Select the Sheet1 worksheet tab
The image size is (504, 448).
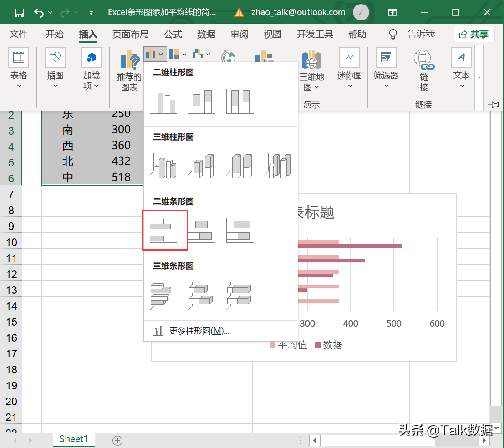tap(73, 439)
